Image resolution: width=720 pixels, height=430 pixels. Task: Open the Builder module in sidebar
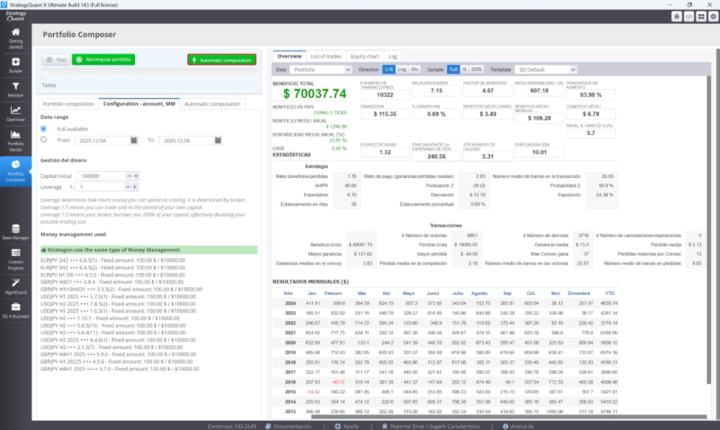(15, 66)
